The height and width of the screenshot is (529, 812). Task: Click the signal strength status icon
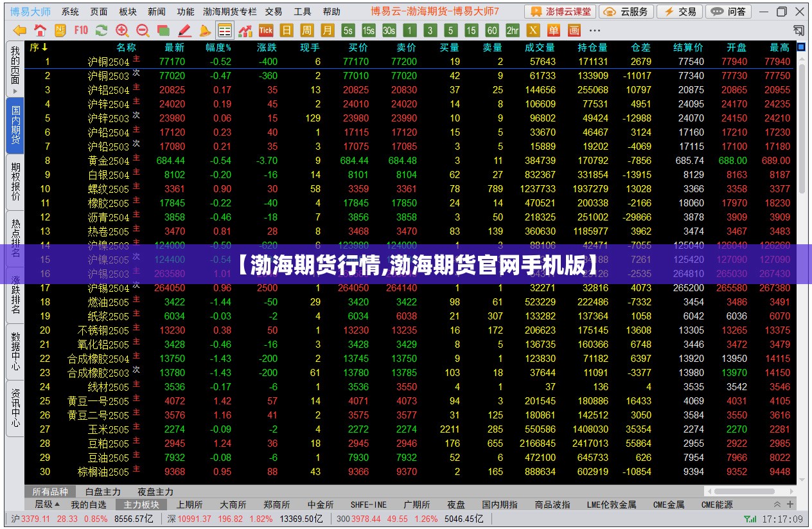[x=749, y=519]
